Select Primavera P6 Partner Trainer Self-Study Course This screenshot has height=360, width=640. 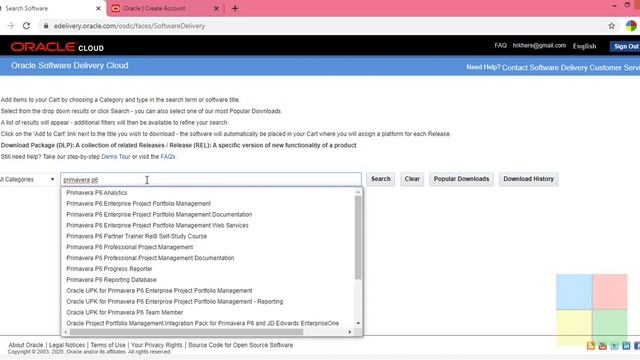click(136, 236)
